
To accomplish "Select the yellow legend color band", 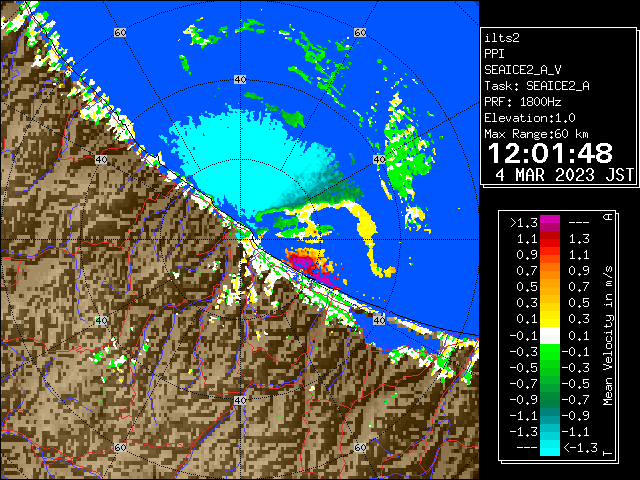I will point(550,319).
